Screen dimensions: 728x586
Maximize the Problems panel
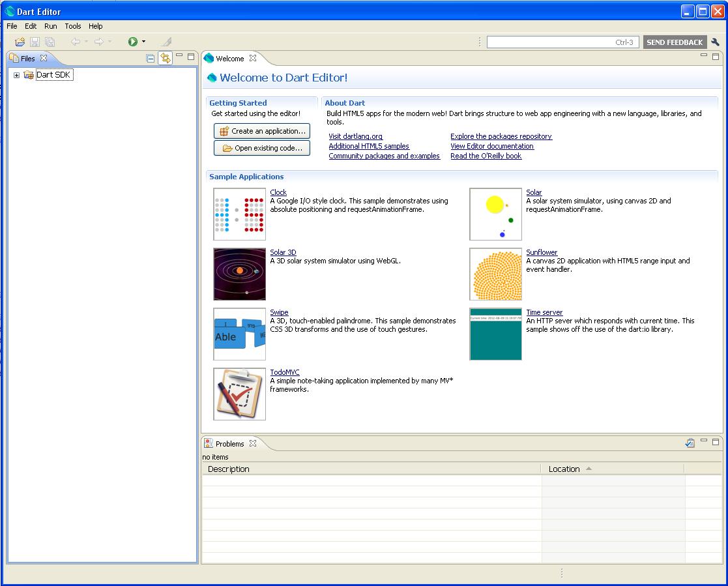pyautogui.click(x=716, y=441)
